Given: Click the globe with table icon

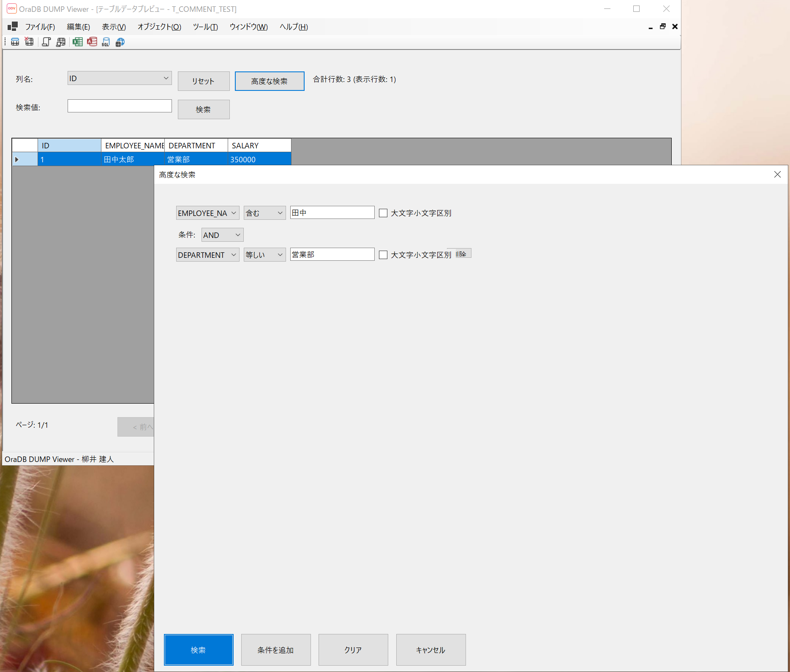Looking at the screenshot, I should click(x=120, y=42).
